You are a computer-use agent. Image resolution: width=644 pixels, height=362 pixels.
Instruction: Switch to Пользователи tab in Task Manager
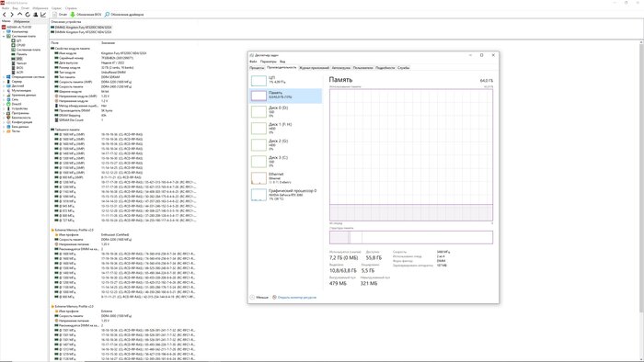pyautogui.click(x=363, y=68)
